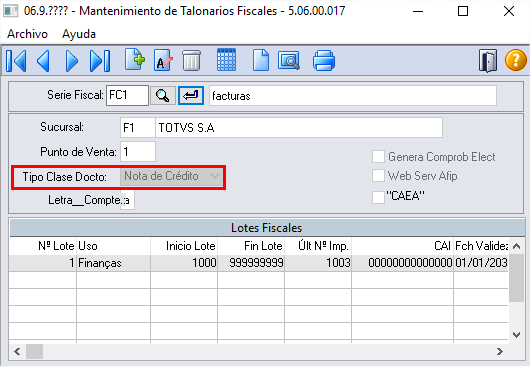
Task: Open the Archivo menu
Action: click(27, 34)
